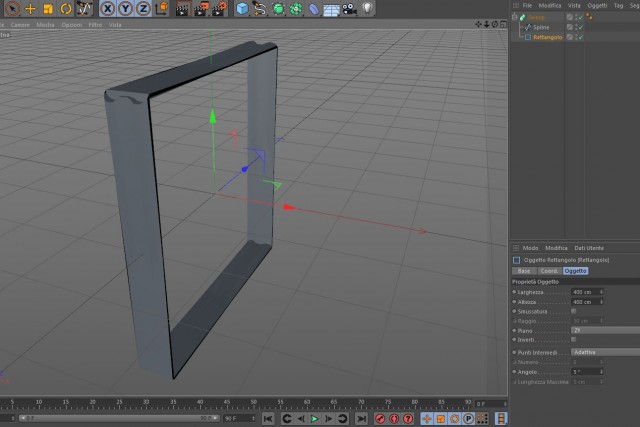Open the Piano plane dropdown
This screenshot has width=640, height=427.
pyautogui.click(x=605, y=331)
